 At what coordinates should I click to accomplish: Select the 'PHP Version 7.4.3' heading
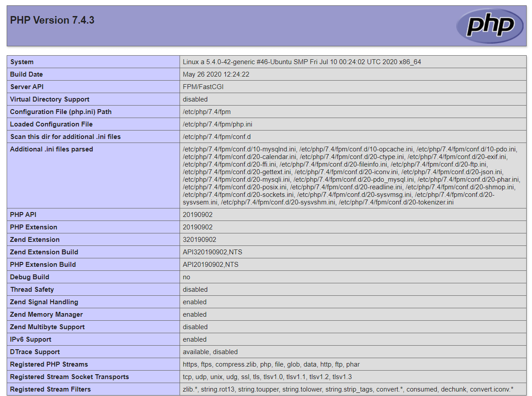coord(52,20)
